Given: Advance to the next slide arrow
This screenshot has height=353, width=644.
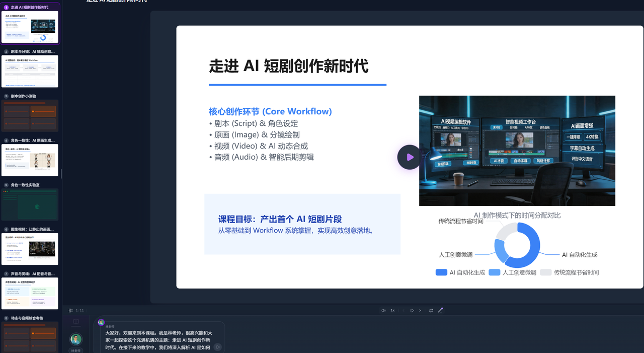Looking at the screenshot, I should pos(420,311).
